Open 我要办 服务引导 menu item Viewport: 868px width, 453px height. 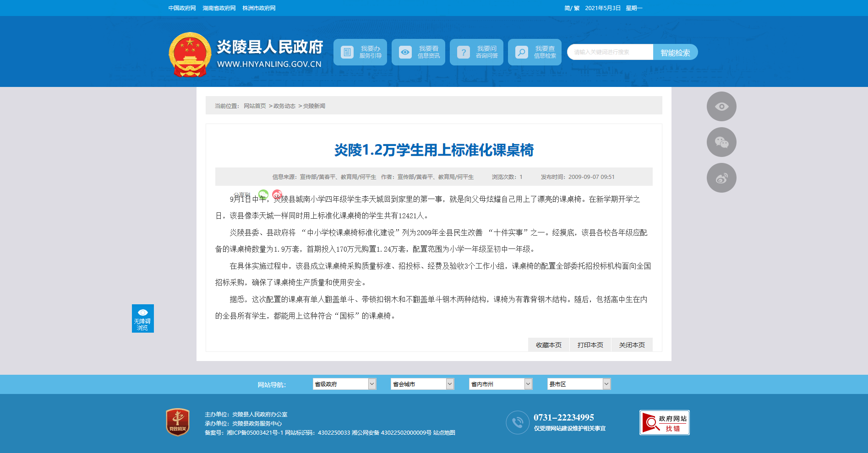360,52
